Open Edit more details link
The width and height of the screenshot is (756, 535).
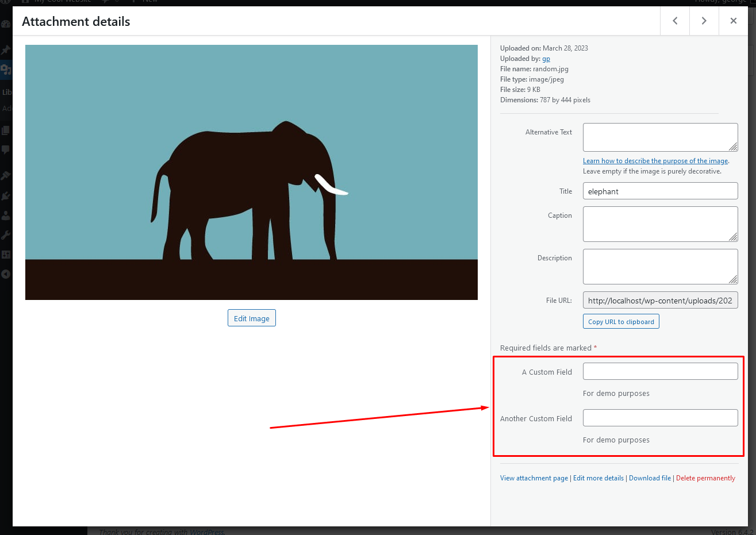tap(598, 478)
